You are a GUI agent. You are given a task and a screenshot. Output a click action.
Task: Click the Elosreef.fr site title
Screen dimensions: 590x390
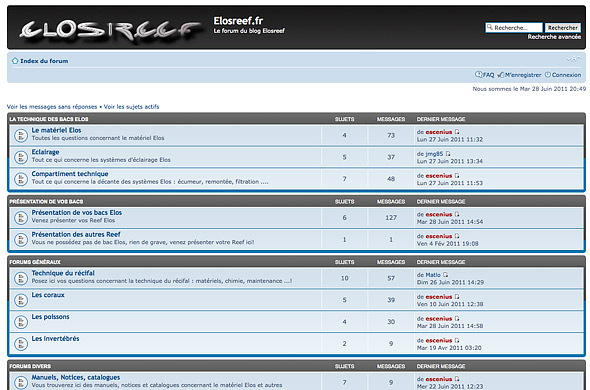pos(238,20)
